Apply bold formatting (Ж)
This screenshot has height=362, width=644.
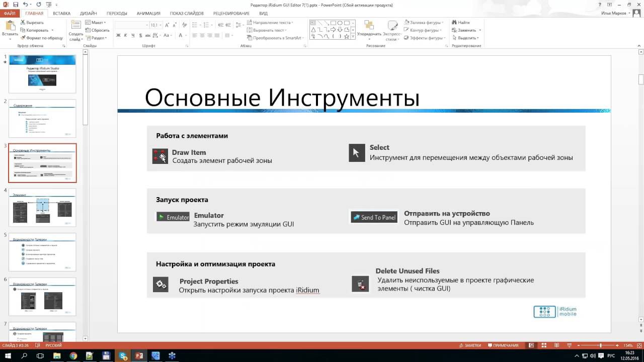118,35
